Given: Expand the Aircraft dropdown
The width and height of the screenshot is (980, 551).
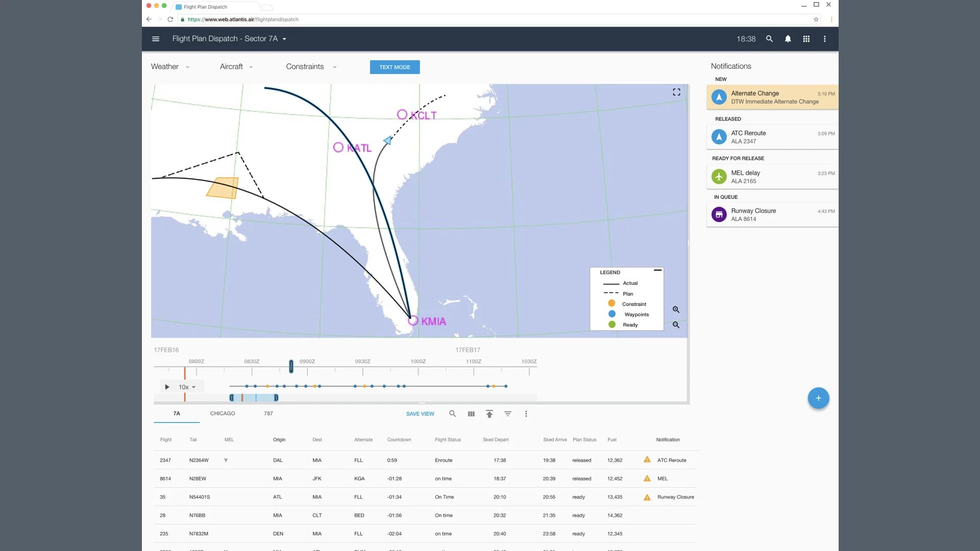Looking at the screenshot, I should click(x=236, y=66).
